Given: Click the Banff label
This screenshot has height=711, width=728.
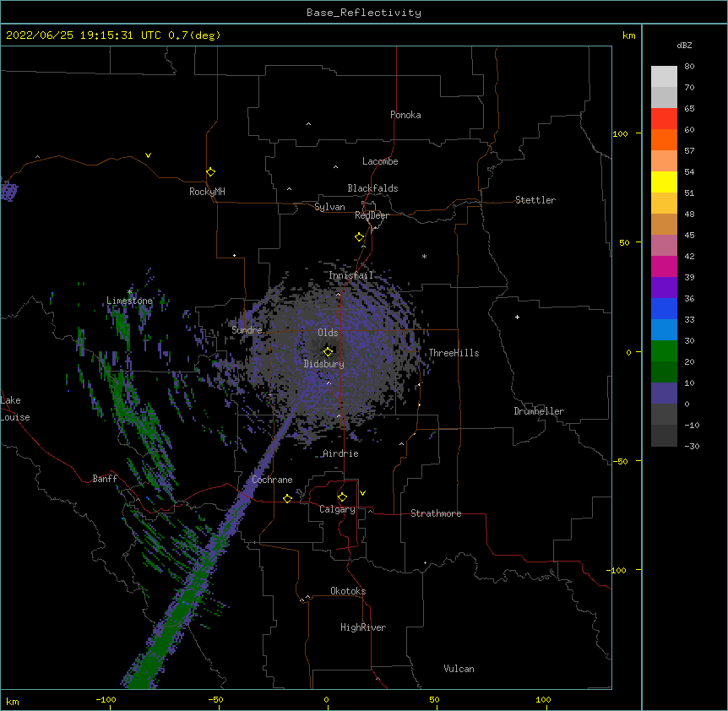Looking at the screenshot, I should (105, 479).
